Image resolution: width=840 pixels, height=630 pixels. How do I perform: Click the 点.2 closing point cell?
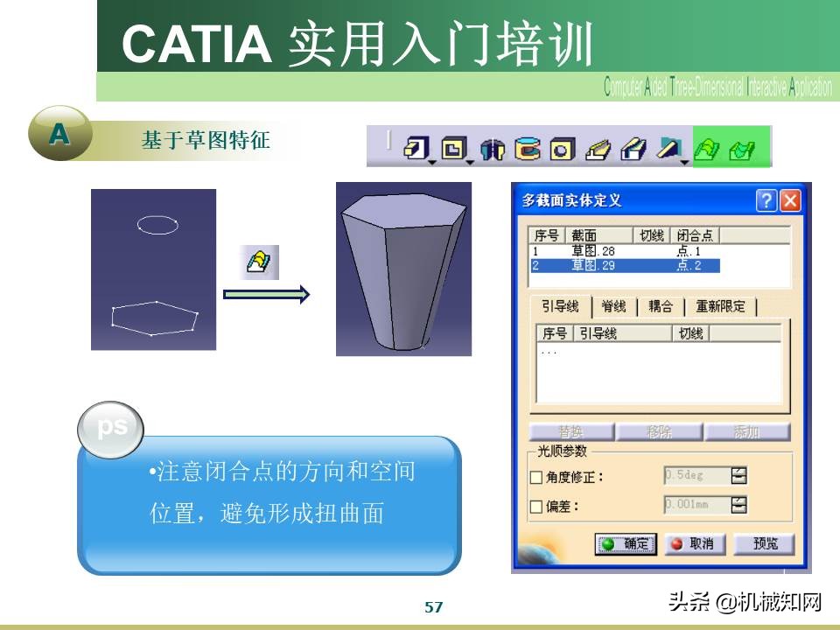[689, 265]
